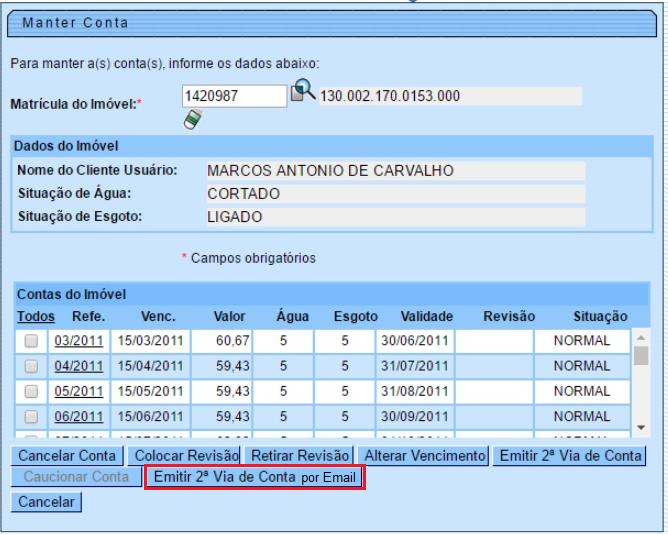The width and height of the screenshot is (668, 535).
Task: Open the 06/2011 reference link
Action: [x=79, y=416]
